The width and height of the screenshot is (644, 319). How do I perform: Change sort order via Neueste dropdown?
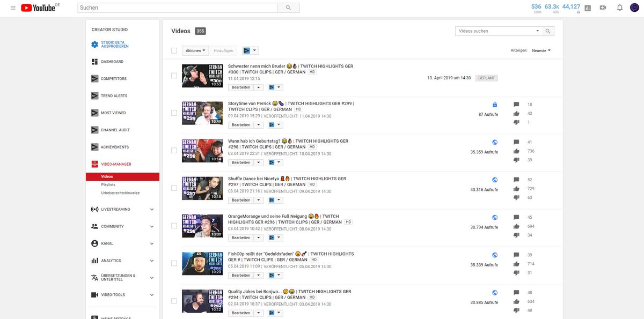541,50
